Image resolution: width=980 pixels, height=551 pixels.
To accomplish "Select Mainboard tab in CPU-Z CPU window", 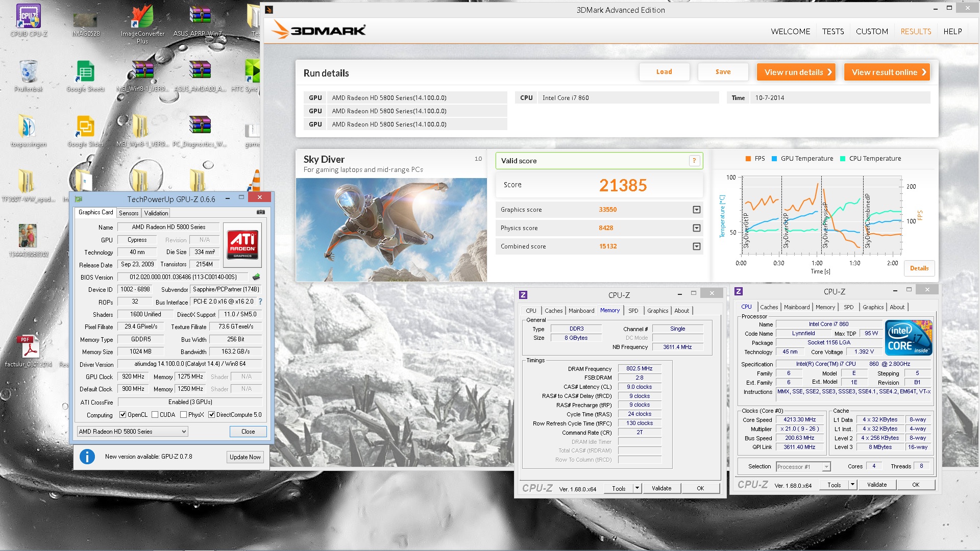I will click(797, 307).
